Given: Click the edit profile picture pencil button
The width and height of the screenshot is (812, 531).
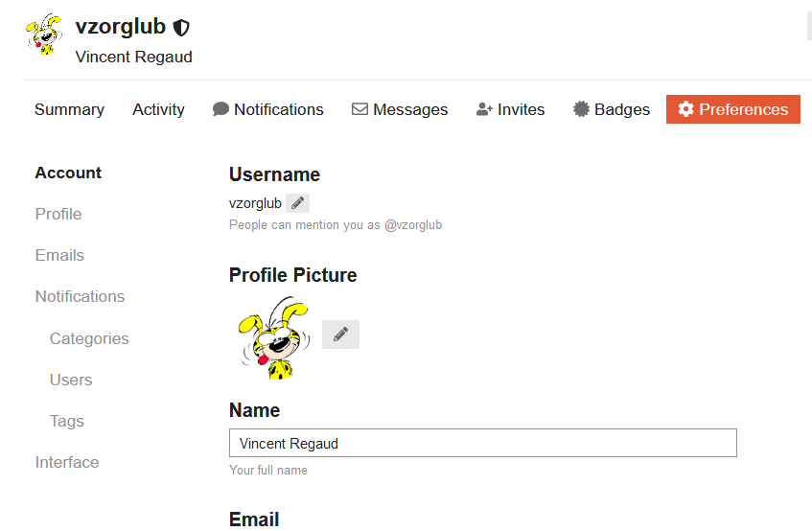Looking at the screenshot, I should click(340, 335).
